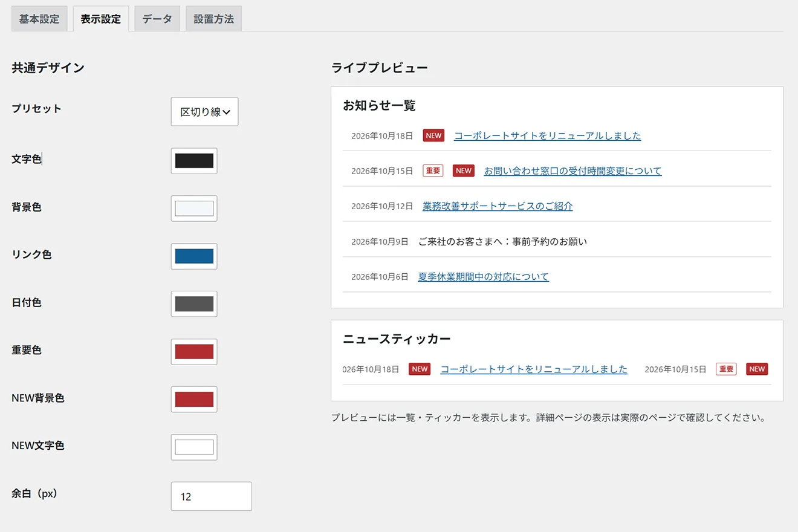
Task: Open the プリセット dropdown showing 区切り線
Action: pyautogui.click(x=204, y=112)
